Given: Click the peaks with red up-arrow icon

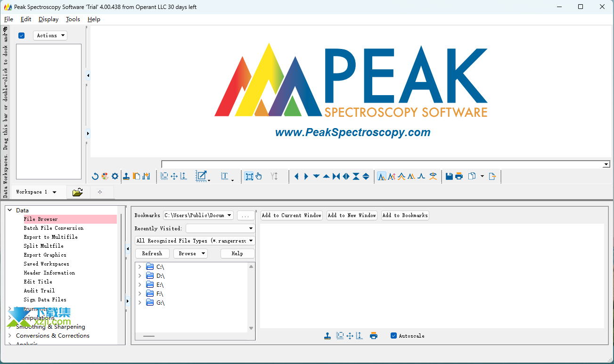Looking at the screenshot, I should click(392, 176).
